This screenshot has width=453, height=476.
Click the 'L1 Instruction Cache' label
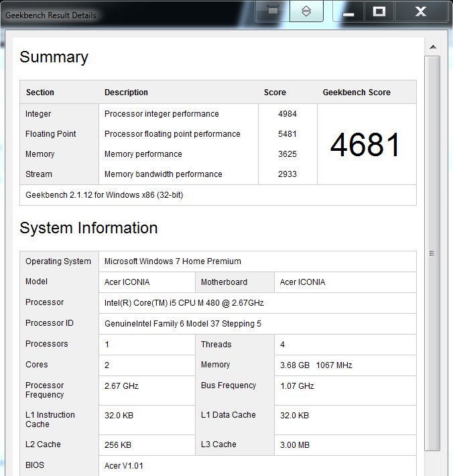(x=50, y=420)
